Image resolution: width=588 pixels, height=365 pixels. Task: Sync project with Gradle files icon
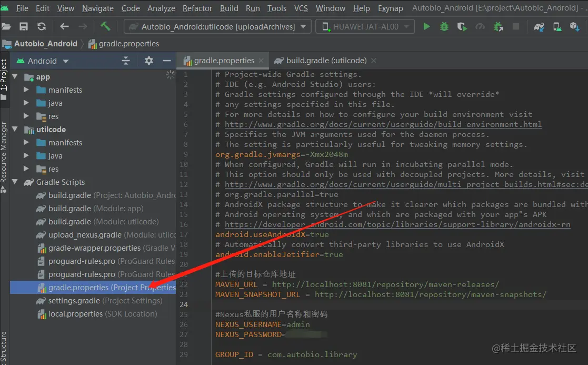[x=539, y=27]
